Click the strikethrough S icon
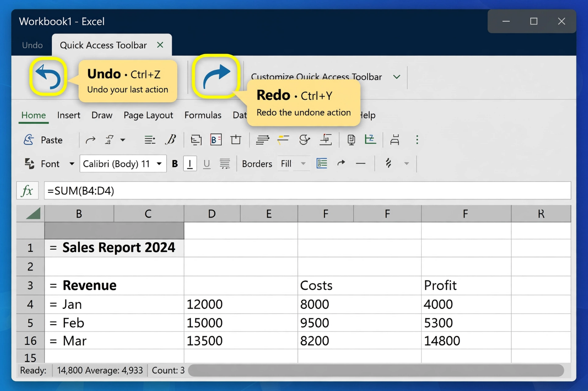Screen dimensions: 588x391 pos(304,140)
